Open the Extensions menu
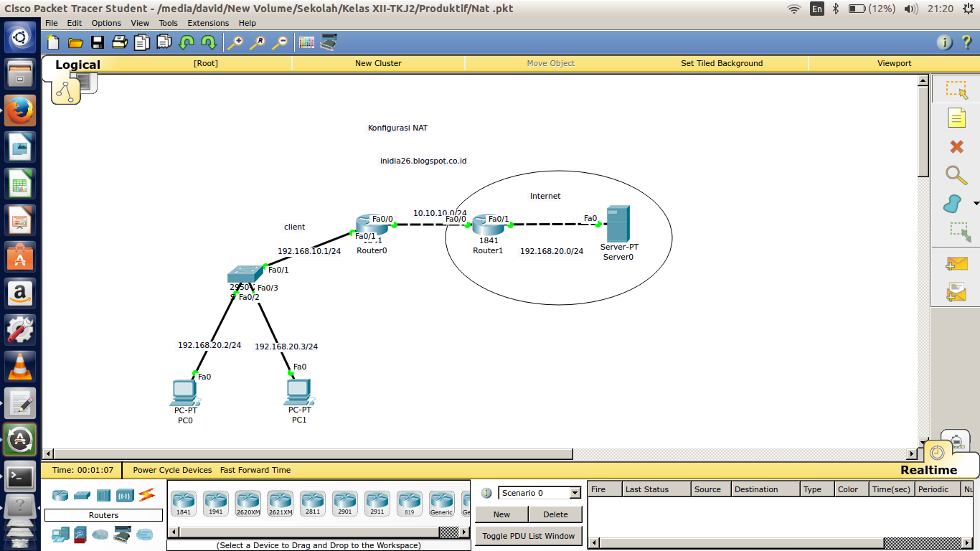This screenshot has width=980, height=551. (208, 23)
